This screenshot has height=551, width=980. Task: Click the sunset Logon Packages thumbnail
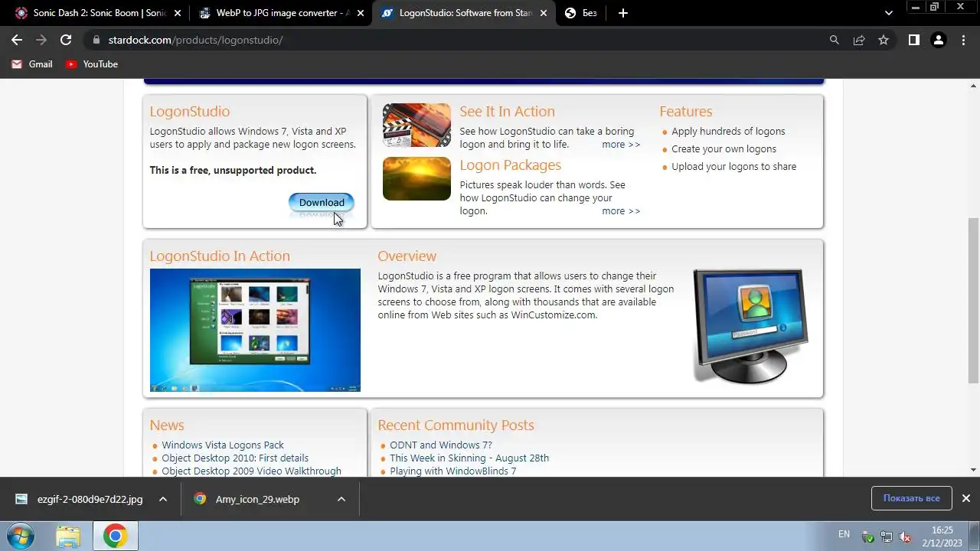point(416,178)
